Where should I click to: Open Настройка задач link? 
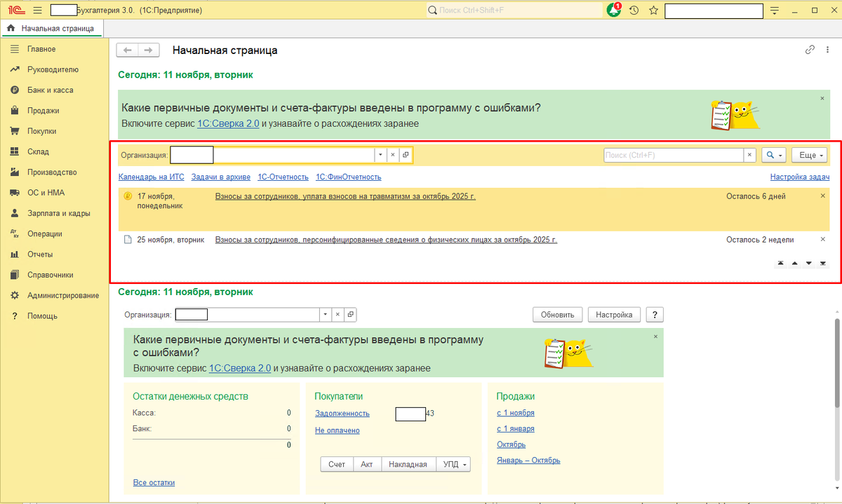click(800, 177)
